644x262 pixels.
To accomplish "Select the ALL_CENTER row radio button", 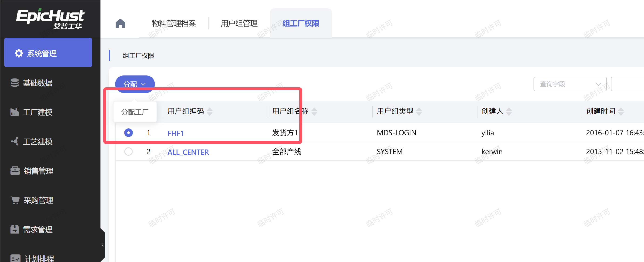I will [129, 152].
